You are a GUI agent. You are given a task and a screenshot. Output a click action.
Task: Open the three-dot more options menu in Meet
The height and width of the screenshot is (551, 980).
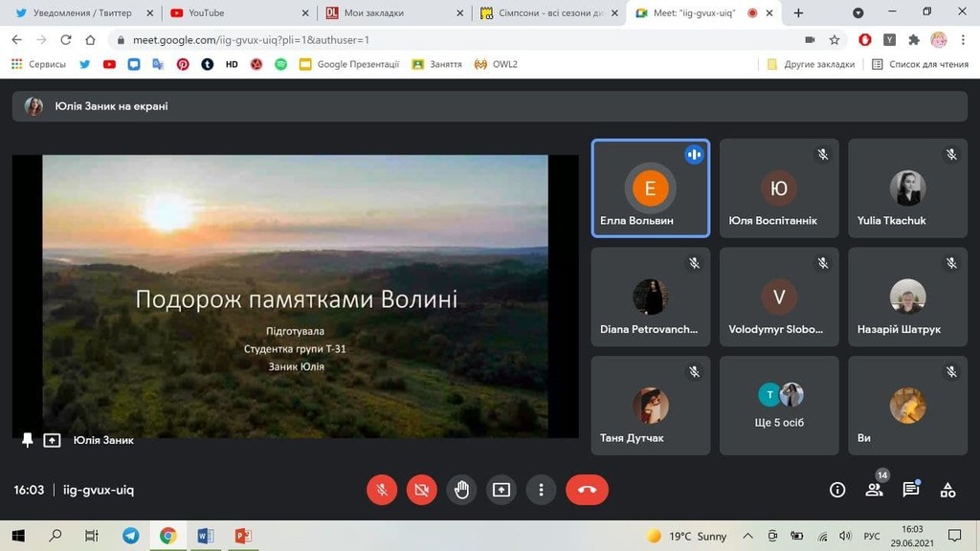click(541, 490)
